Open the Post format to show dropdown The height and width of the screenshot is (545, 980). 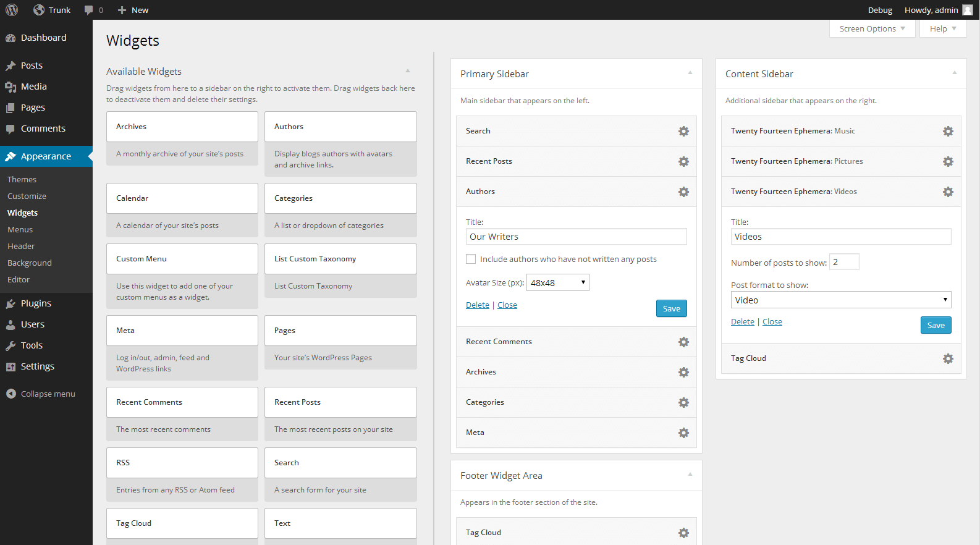pos(841,300)
